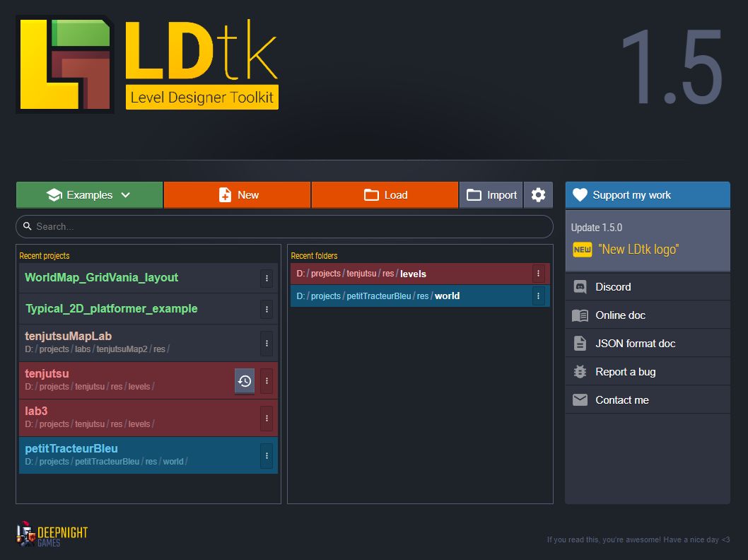Open the menu for the levels recent folder

pos(538,273)
